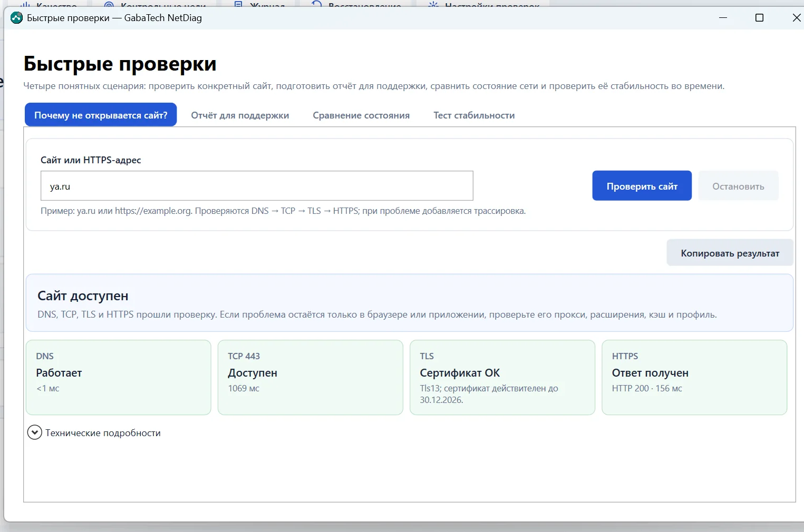Click the "Доступен" status in TCP card

tap(253, 373)
